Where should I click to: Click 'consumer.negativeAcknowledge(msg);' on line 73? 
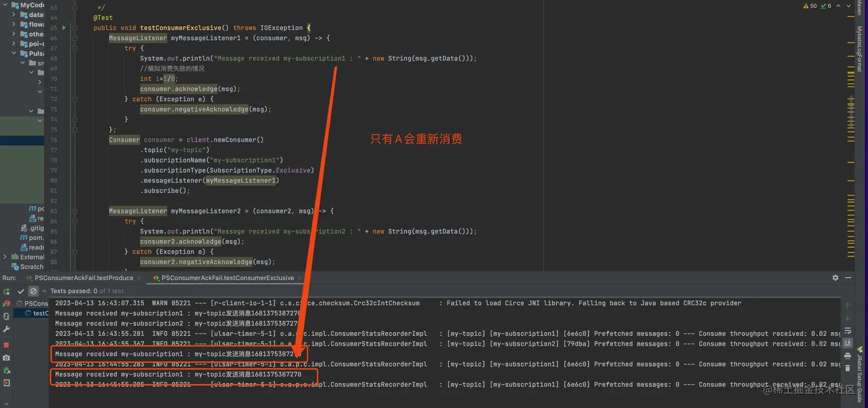click(206, 109)
